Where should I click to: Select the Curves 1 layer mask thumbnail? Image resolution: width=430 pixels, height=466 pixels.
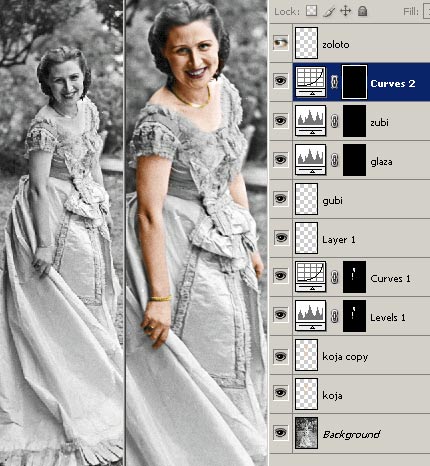(x=354, y=277)
